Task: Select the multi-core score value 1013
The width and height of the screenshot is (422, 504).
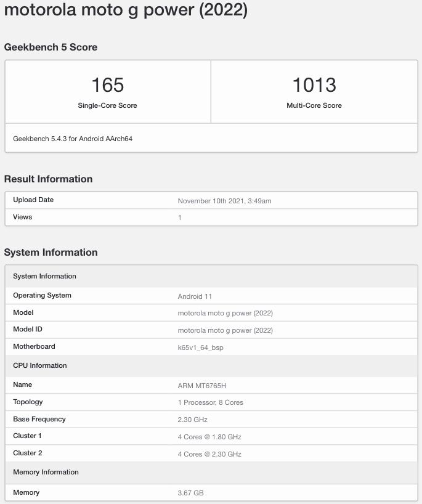Action: [x=314, y=85]
